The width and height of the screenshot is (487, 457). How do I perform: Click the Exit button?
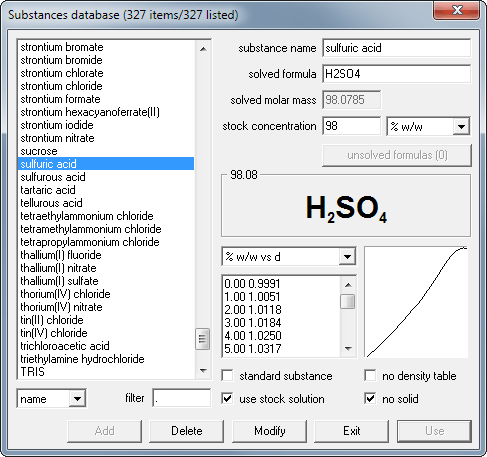tap(352, 431)
